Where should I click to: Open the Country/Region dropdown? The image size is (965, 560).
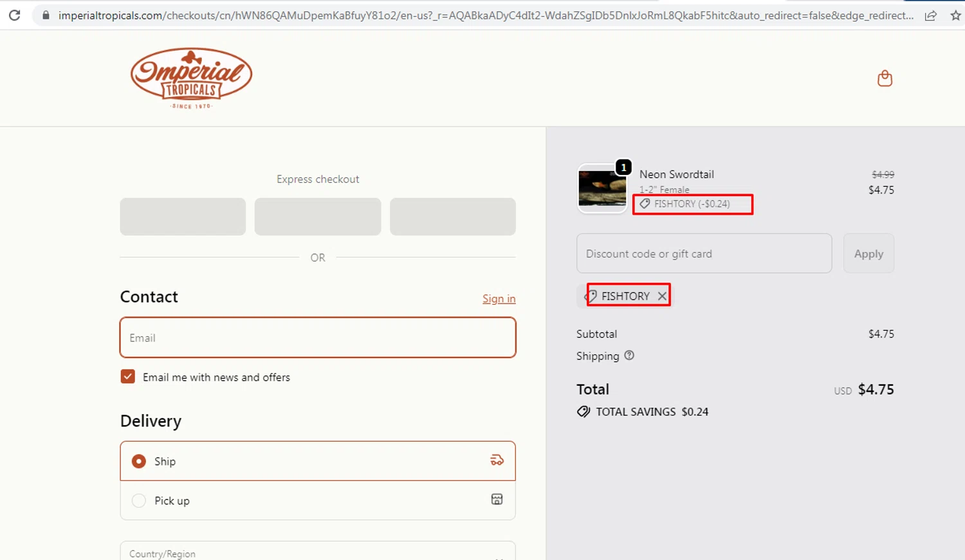click(x=318, y=551)
